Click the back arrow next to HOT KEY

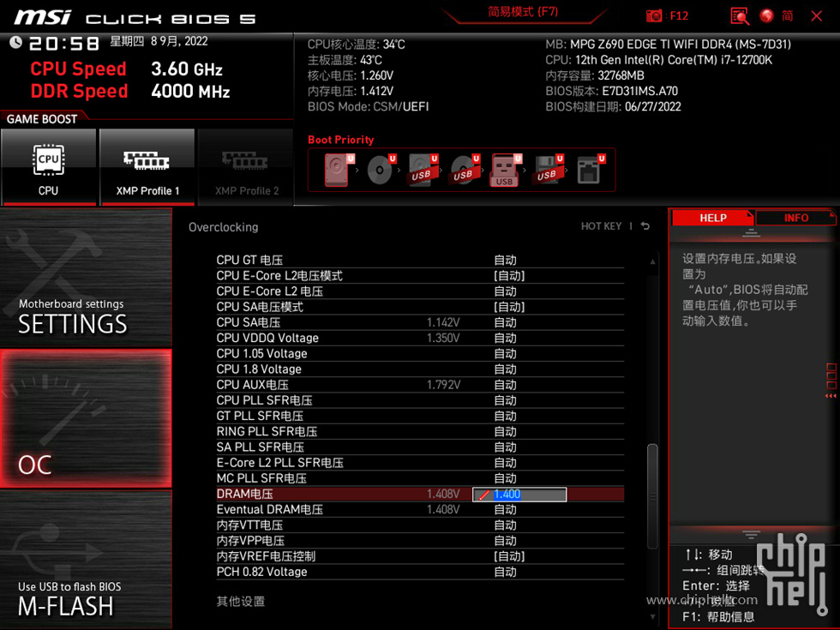click(x=645, y=226)
